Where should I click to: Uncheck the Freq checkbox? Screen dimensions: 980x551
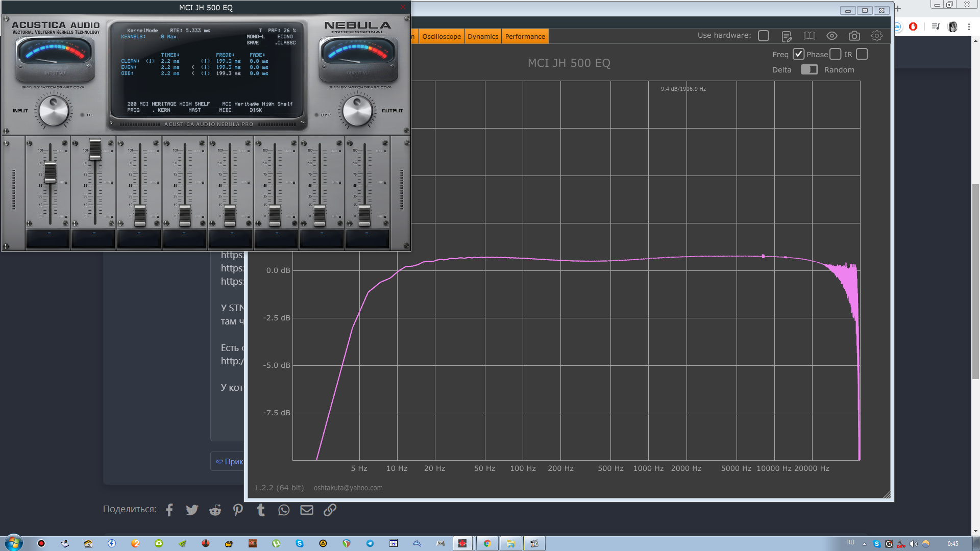pos(799,54)
